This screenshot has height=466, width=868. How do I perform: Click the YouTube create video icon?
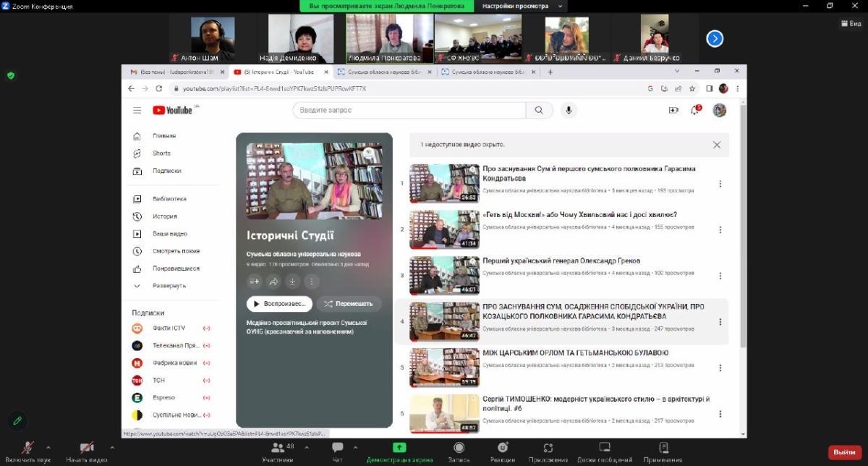pyautogui.click(x=673, y=110)
